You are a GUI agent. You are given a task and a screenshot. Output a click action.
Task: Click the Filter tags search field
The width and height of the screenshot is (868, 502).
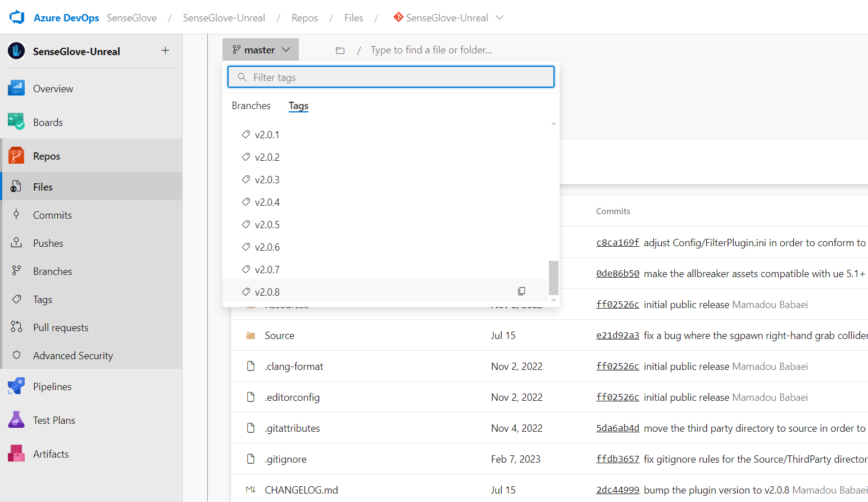391,77
